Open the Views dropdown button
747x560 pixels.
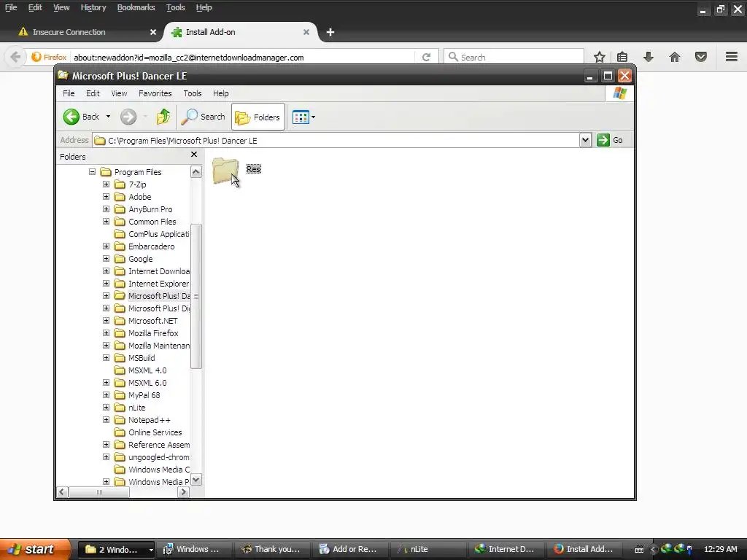pos(303,117)
